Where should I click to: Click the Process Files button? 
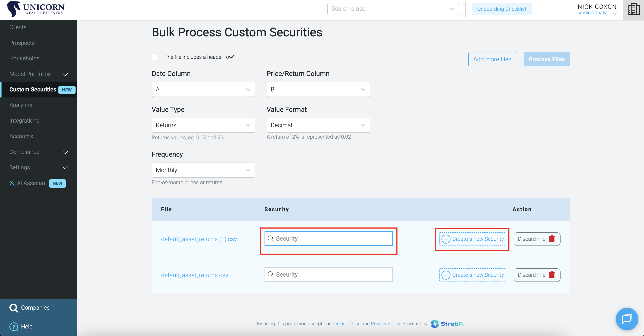pyautogui.click(x=547, y=59)
